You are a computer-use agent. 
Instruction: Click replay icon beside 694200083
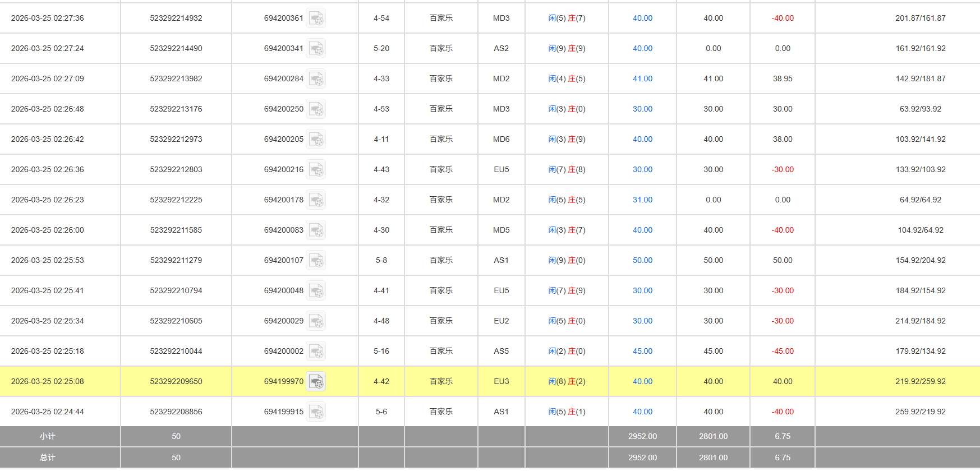pyautogui.click(x=316, y=230)
